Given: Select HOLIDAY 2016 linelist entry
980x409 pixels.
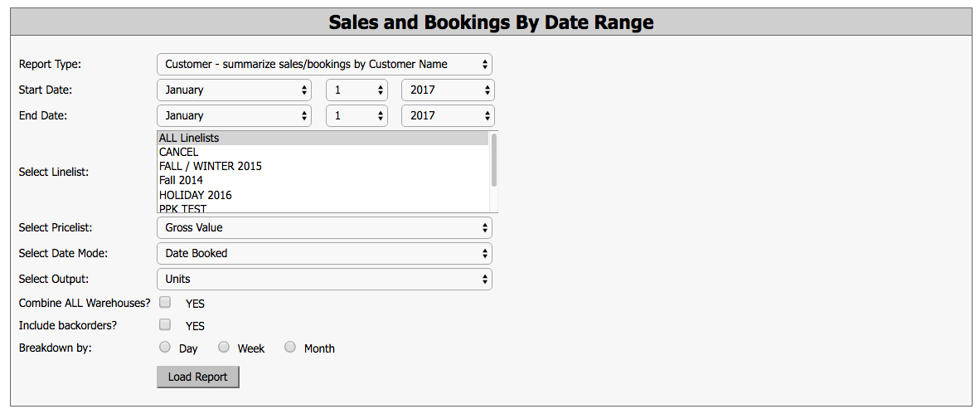Looking at the screenshot, I should tap(323, 195).
